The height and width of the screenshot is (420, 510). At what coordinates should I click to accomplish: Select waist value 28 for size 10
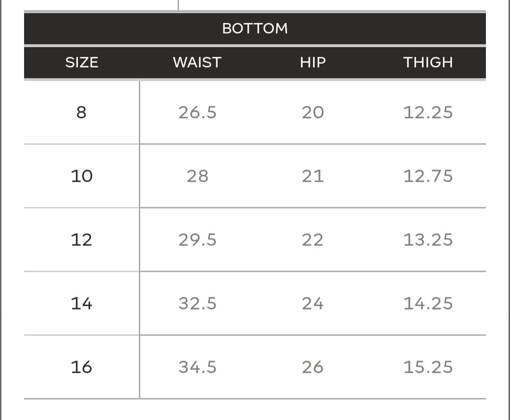(197, 176)
